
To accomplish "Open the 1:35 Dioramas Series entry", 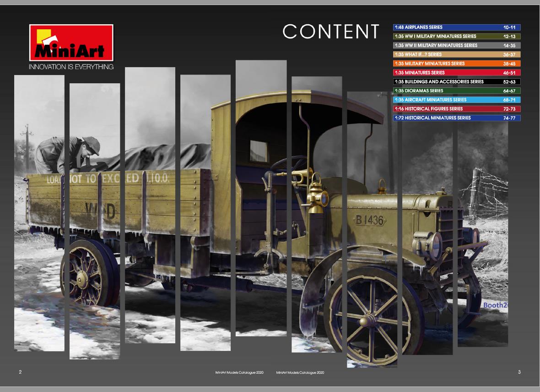I will click(x=457, y=91).
